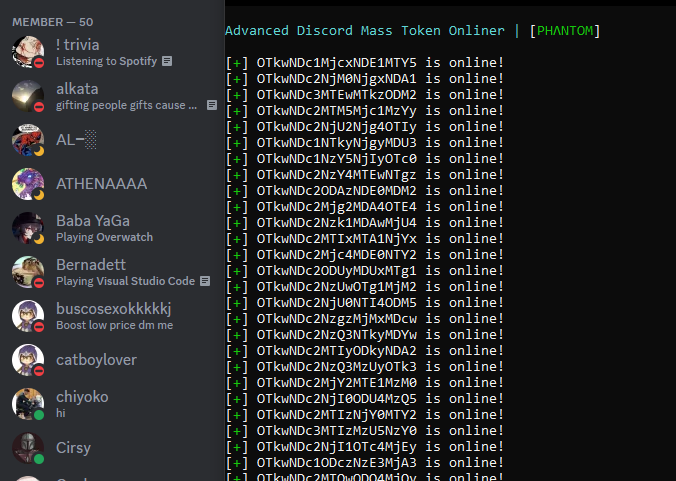Select the Spider-Man avatar of AL member
The height and width of the screenshot is (481, 676).
(x=28, y=140)
